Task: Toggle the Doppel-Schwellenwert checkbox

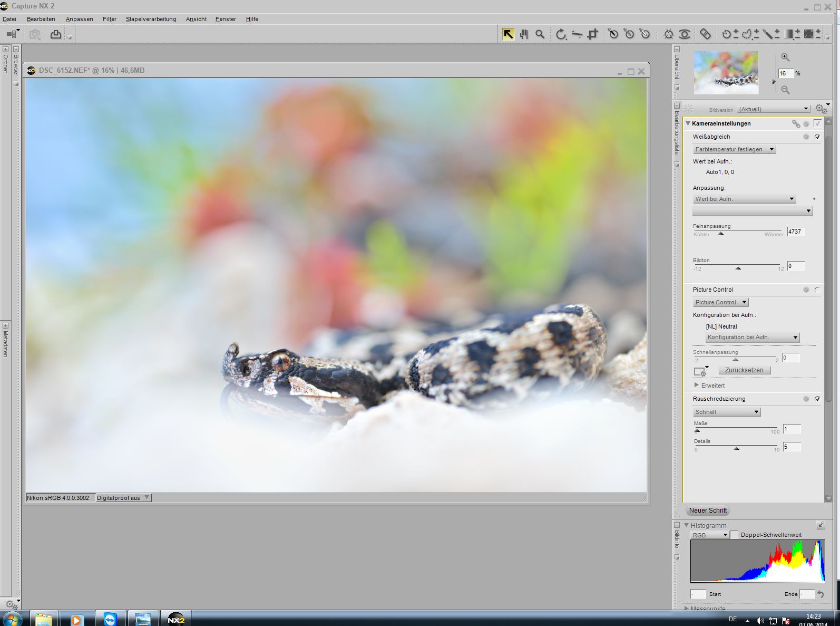Action: coord(734,535)
